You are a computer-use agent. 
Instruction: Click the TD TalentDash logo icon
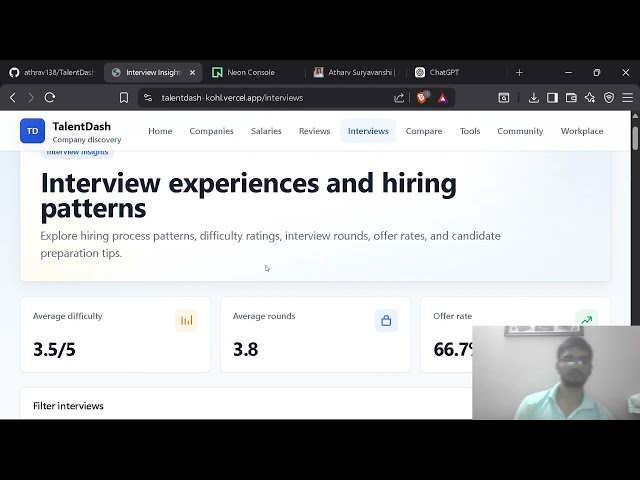pyautogui.click(x=32, y=131)
